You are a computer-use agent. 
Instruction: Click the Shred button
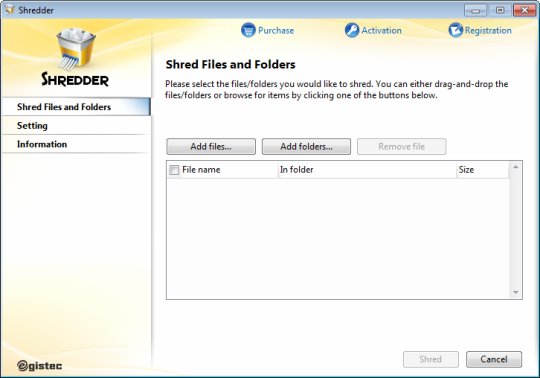pyautogui.click(x=430, y=359)
